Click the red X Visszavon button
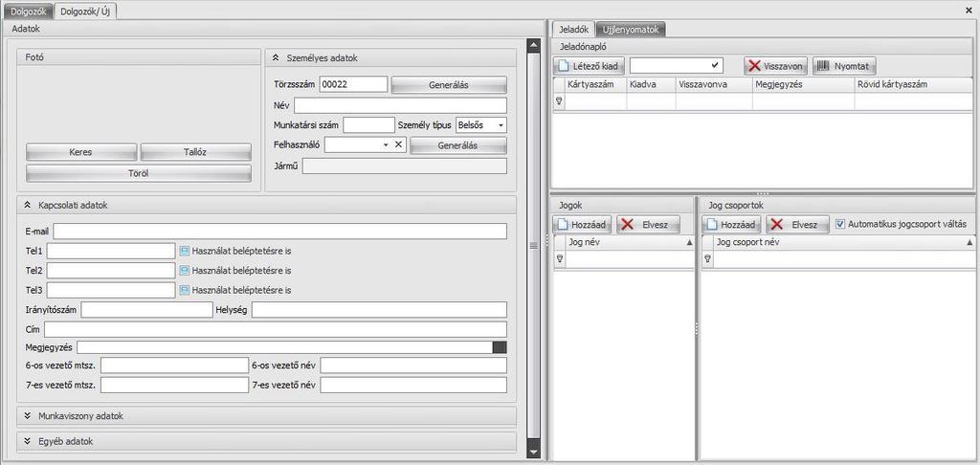The width and height of the screenshot is (980, 465). 775,66
